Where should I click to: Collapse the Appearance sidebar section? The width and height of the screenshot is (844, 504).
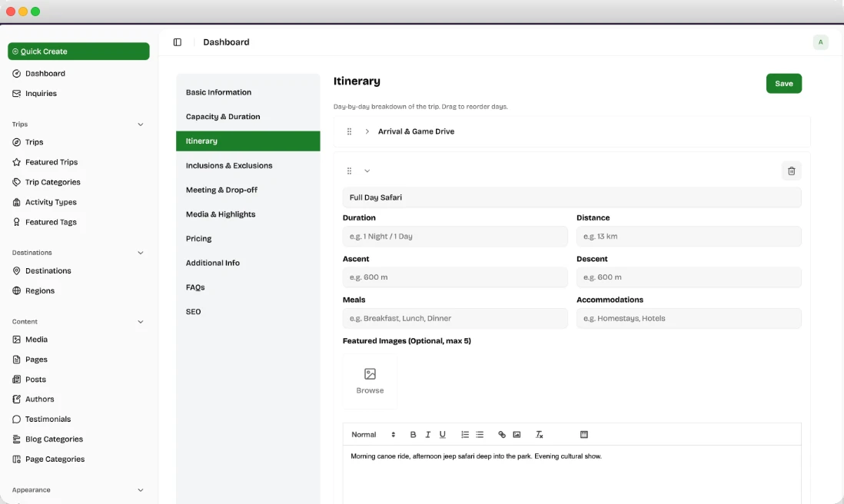[x=141, y=490]
